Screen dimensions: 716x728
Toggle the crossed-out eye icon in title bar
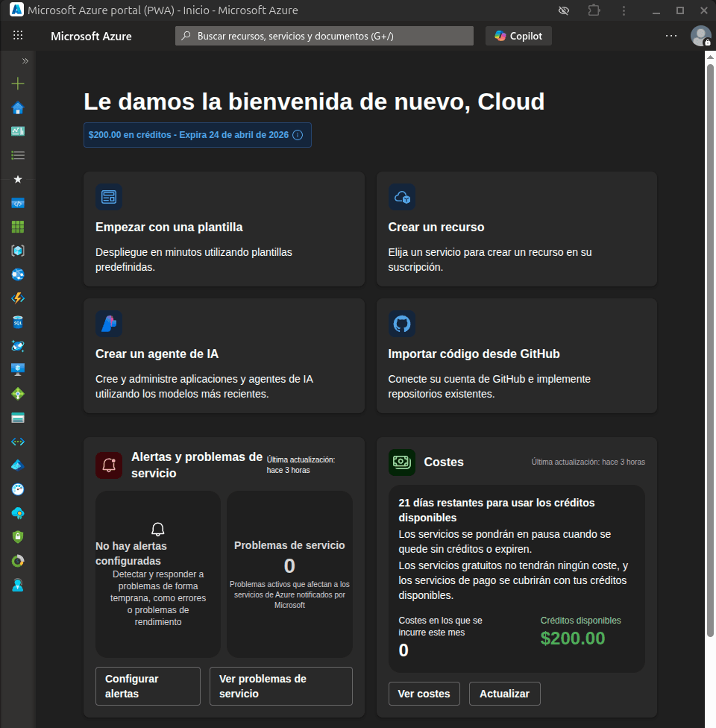(564, 10)
